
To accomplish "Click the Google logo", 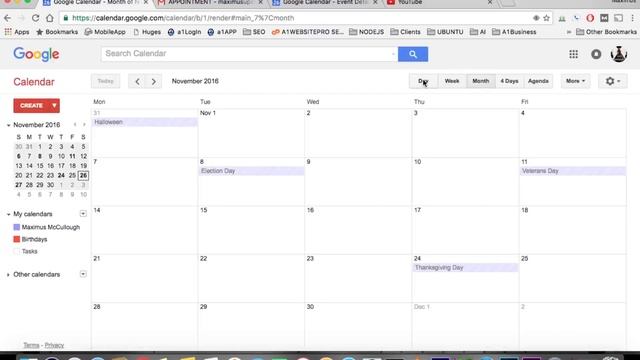I will [x=36, y=54].
